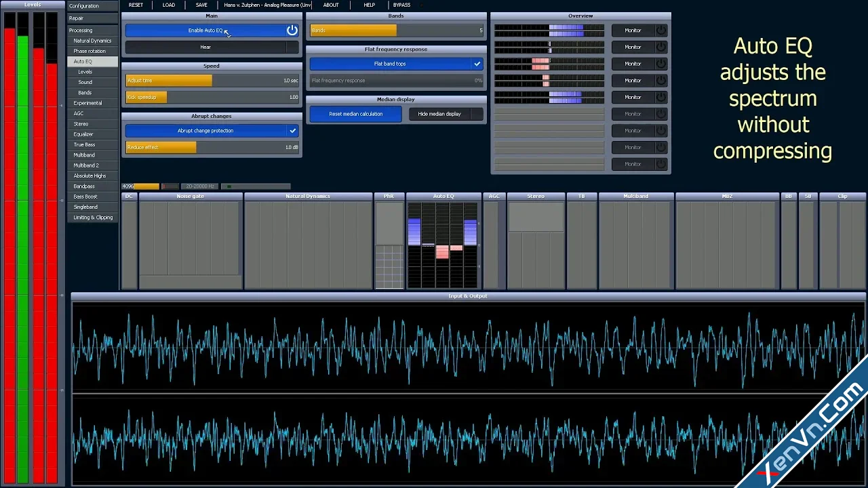This screenshot has height=488, width=868.
Task: Click the Bands count slider
Action: [x=397, y=30]
